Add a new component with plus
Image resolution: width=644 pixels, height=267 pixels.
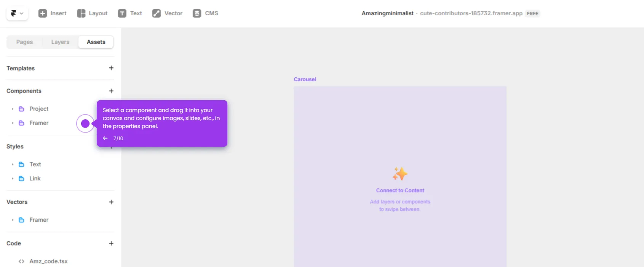tap(111, 91)
